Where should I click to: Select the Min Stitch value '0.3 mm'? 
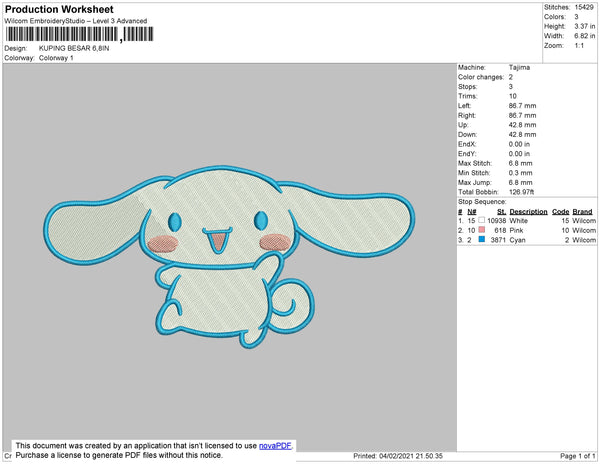520,173
